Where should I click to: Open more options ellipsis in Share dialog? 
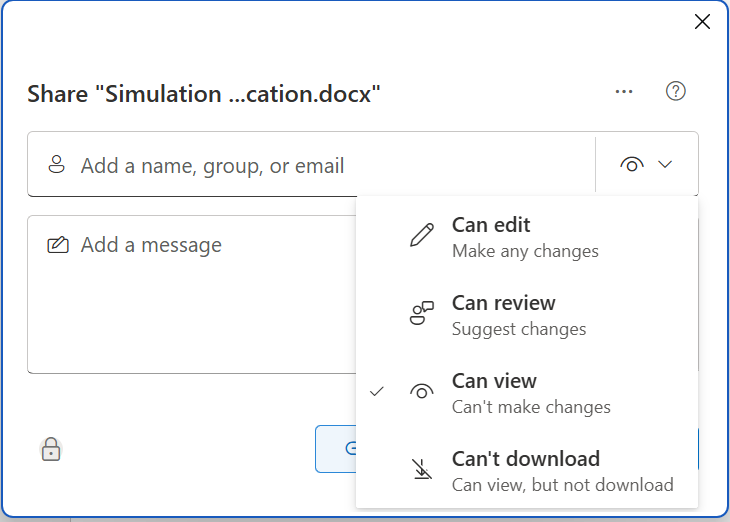pyautogui.click(x=625, y=92)
